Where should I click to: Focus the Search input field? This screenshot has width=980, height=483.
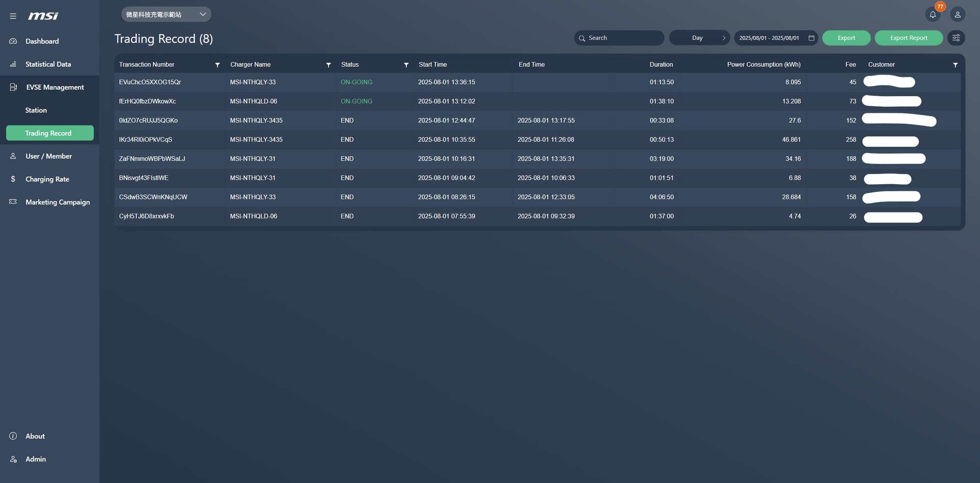(x=619, y=38)
